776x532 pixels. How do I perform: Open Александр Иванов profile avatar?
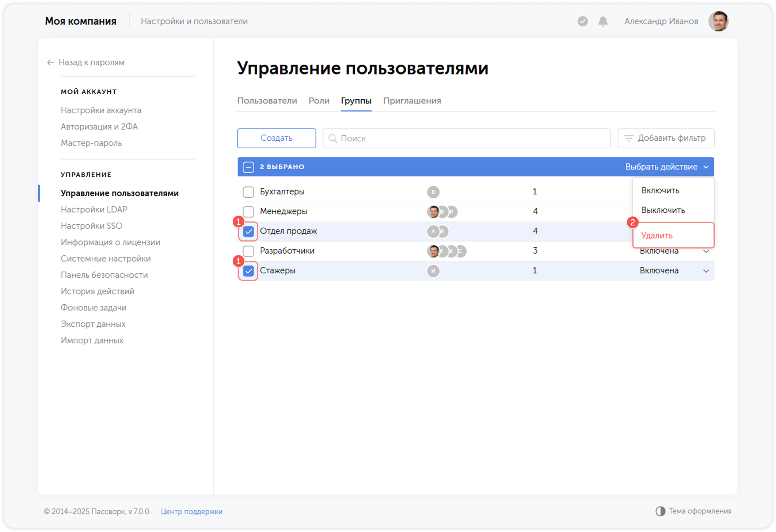[x=718, y=21]
